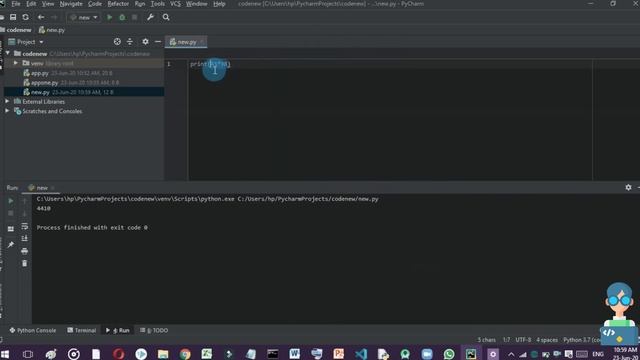
Task: Collapse the codenew project root
Action: coord(8,53)
